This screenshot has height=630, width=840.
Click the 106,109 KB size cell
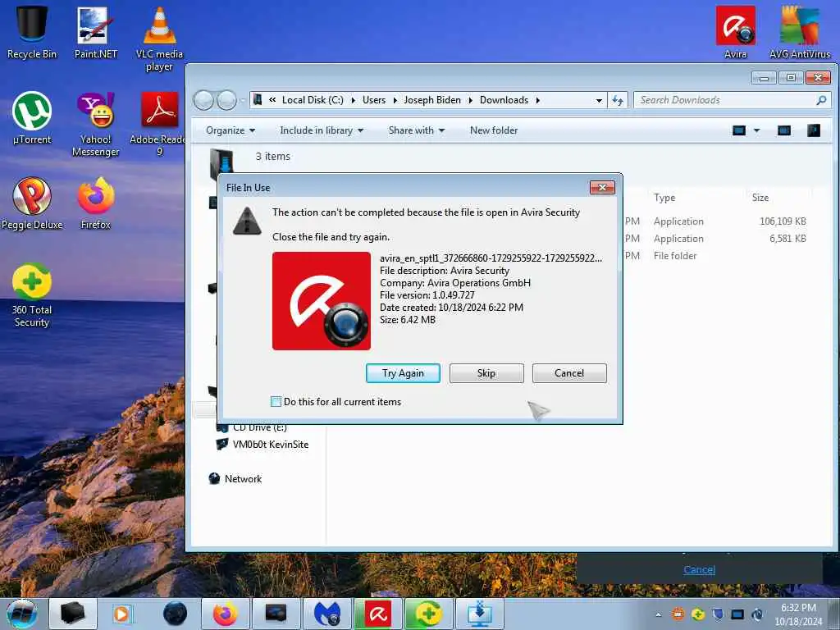[783, 221]
